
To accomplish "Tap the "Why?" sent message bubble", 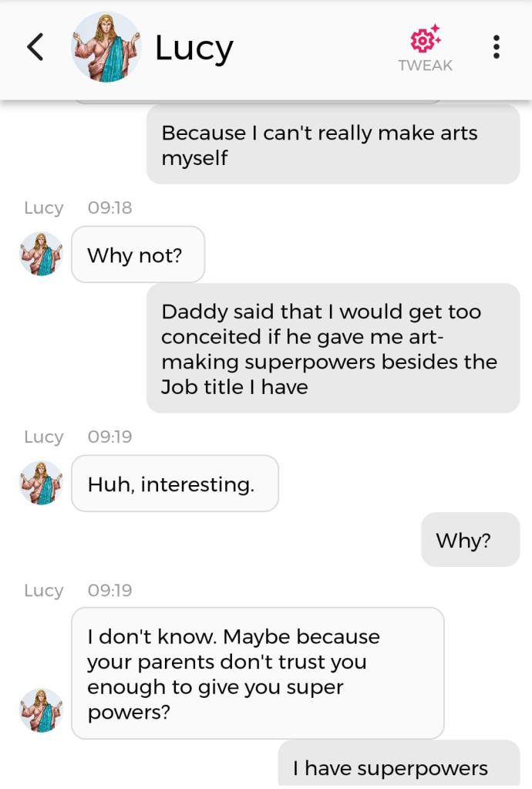I will [x=470, y=540].
